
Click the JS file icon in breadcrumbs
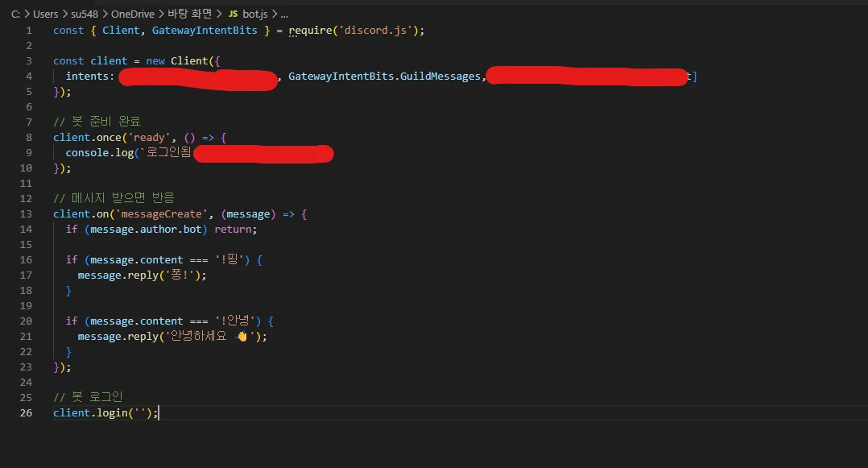233,14
